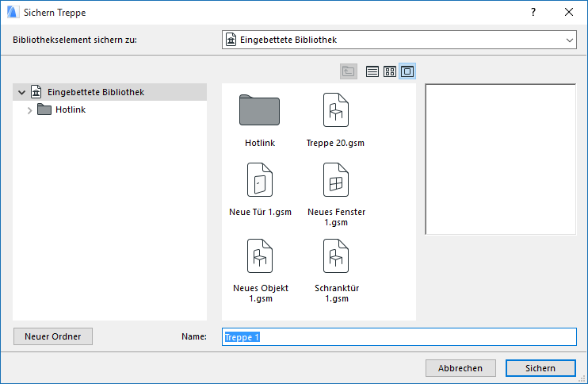588x384 pixels.
Task: Select the Schranktür 1.gsm file icon
Action: click(x=336, y=256)
